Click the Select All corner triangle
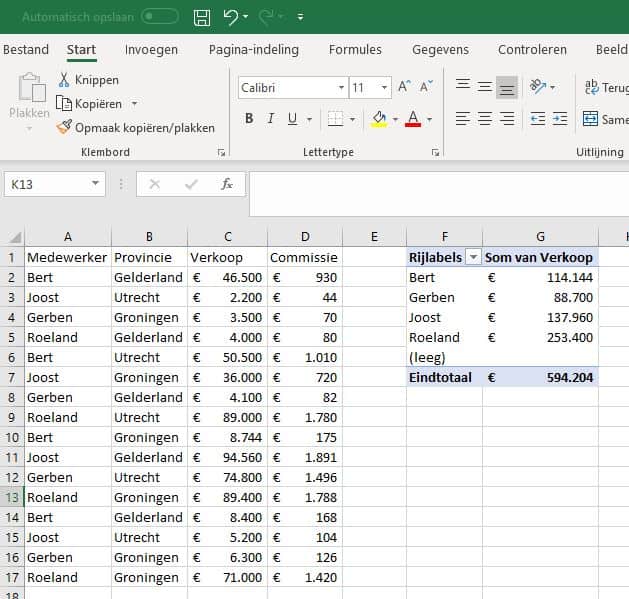Screen dimensions: 629x599 [x=15, y=238]
